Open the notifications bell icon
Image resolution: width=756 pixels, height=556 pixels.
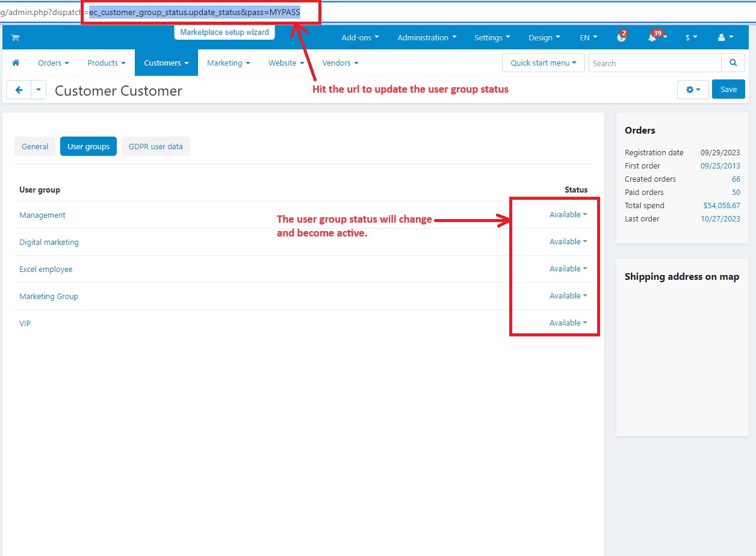click(x=653, y=37)
